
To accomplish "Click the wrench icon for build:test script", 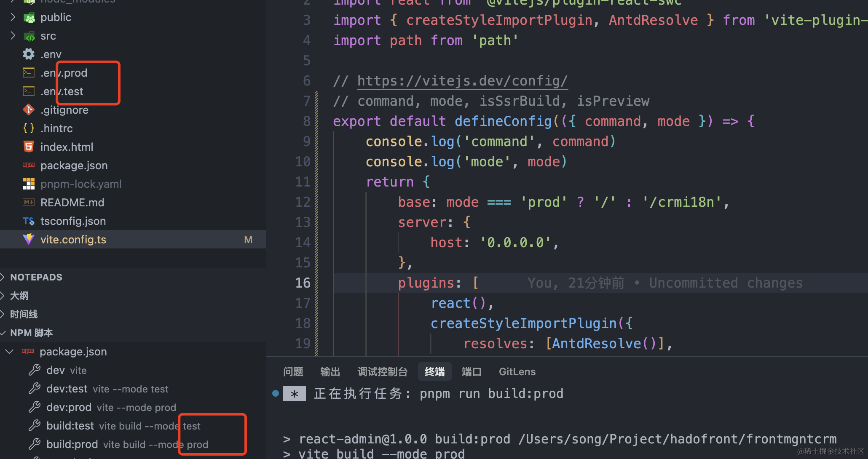I will [x=34, y=426].
